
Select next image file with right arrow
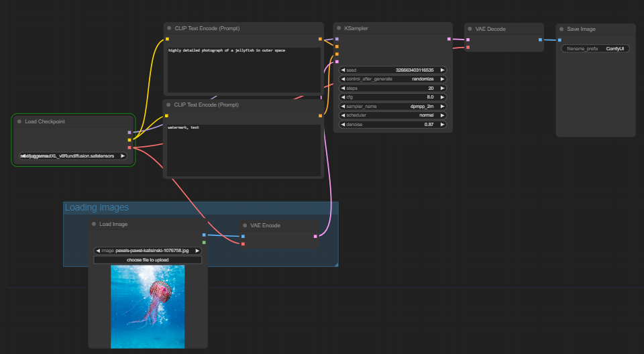(x=197, y=251)
